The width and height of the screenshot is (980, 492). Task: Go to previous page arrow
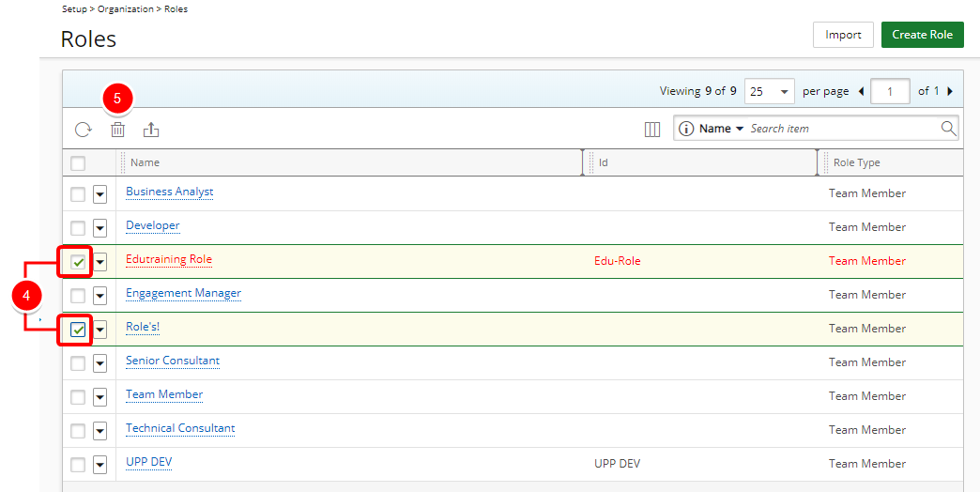[x=861, y=91]
